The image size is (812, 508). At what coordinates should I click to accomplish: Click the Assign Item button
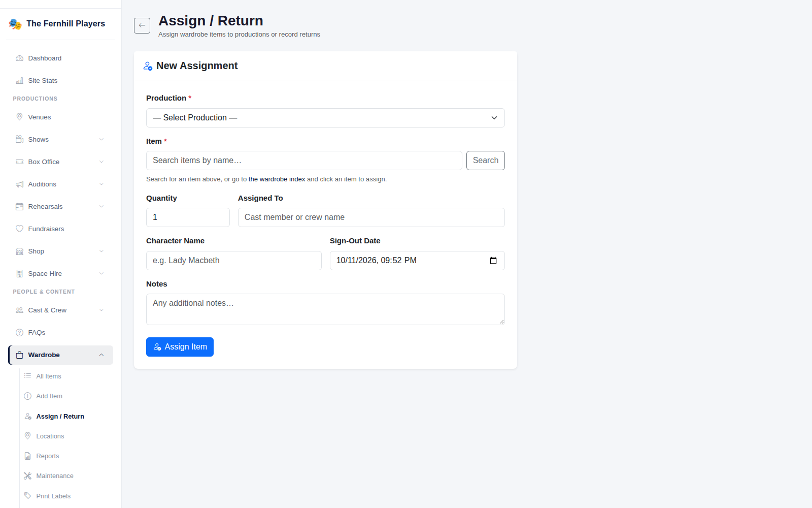[x=180, y=347]
